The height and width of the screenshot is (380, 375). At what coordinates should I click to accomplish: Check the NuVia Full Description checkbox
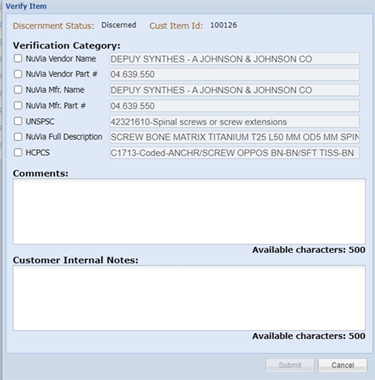[18, 137]
